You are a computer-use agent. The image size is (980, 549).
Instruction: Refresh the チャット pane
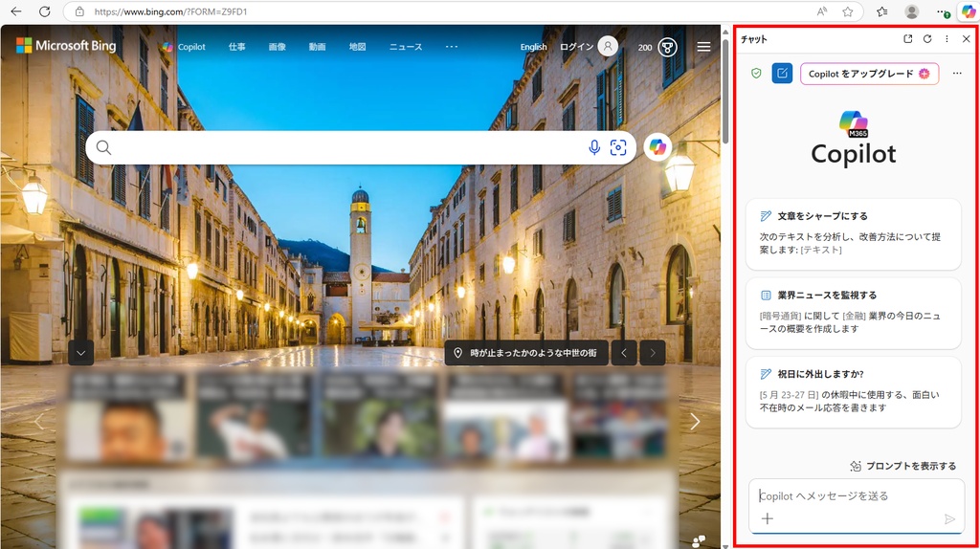[927, 38]
